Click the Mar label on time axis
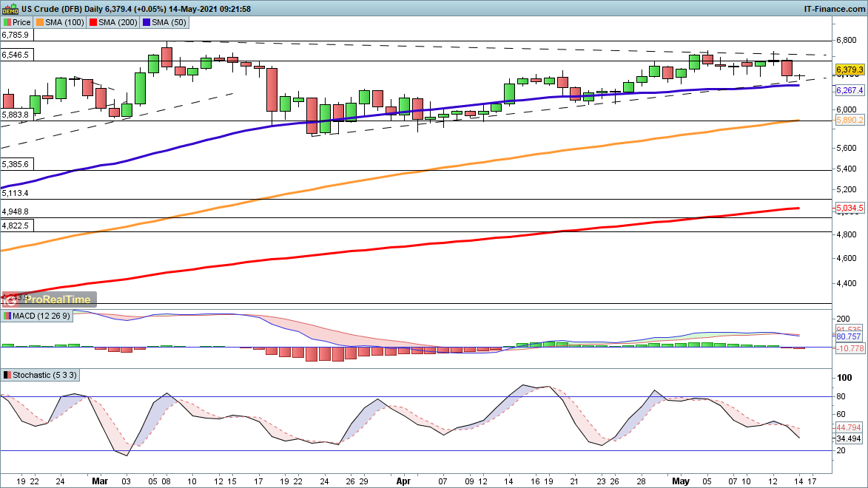This screenshot has height=488, width=868. click(x=100, y=481)
